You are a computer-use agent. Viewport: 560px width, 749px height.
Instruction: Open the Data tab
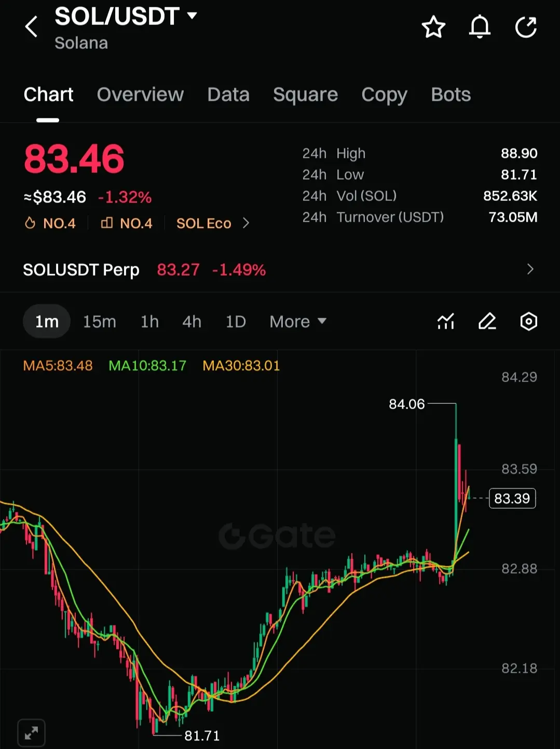click(x=228, y=94)
